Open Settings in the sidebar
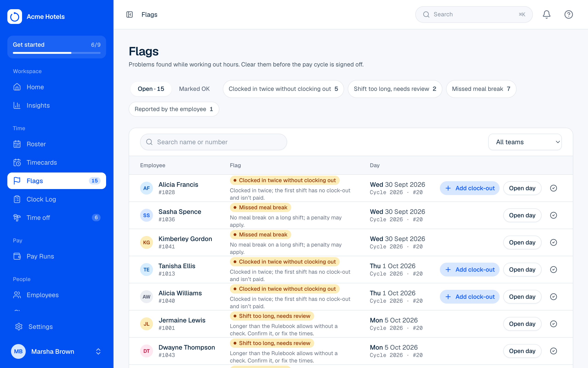Viewport: 588px width, 368px height. pos(57,327)
